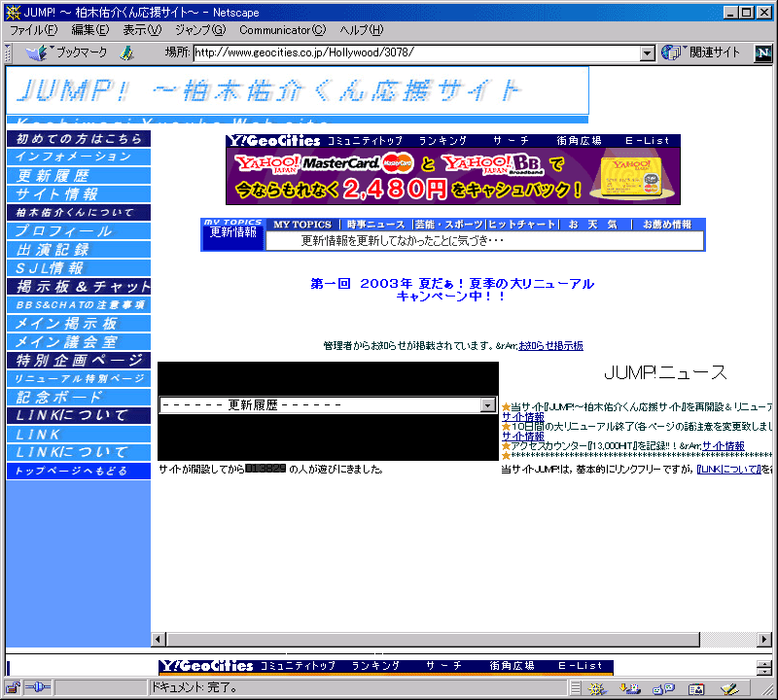The height and width of the screenshot is (700, 778).
Task: Open リニューアル特別ページ in sidebar
Action: point(79,379)
